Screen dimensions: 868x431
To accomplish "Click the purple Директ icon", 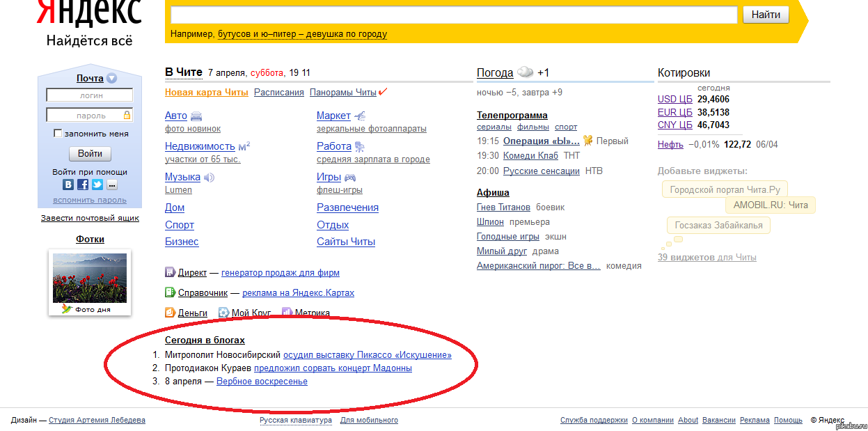I will coord(170,272).
